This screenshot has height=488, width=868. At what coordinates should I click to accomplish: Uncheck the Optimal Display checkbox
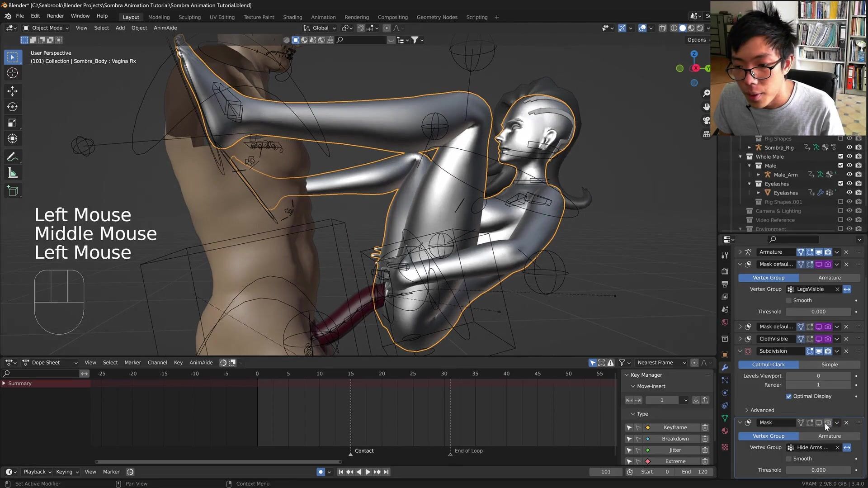789,396
